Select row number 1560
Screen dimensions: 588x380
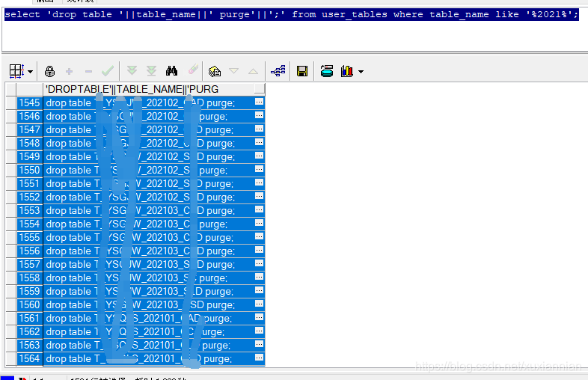point(30,305)
